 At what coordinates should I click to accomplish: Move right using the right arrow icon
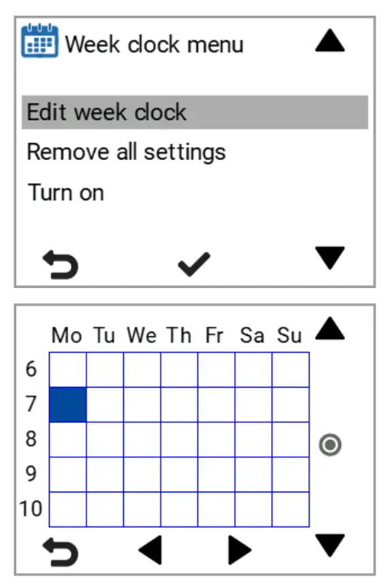tap(239, 549)
